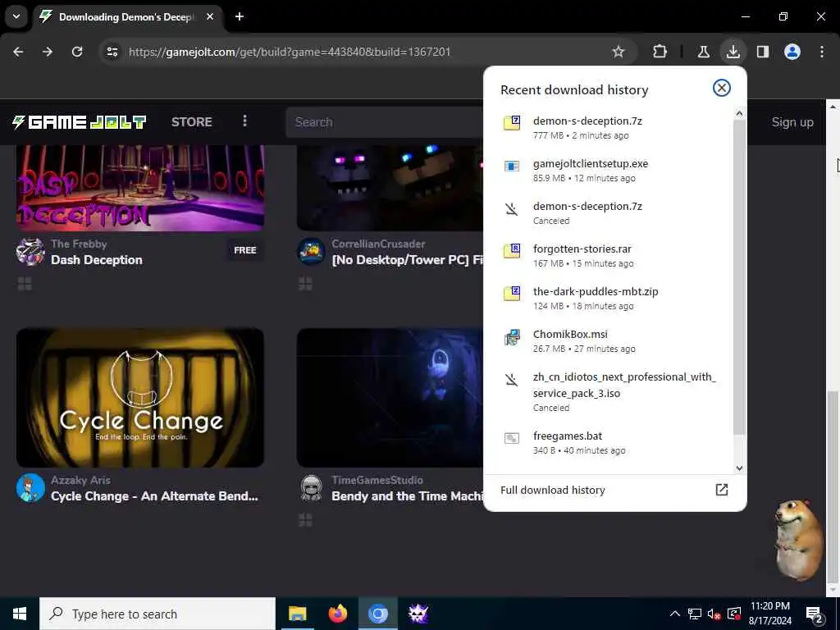Open freegames.bat download entry

608,442
